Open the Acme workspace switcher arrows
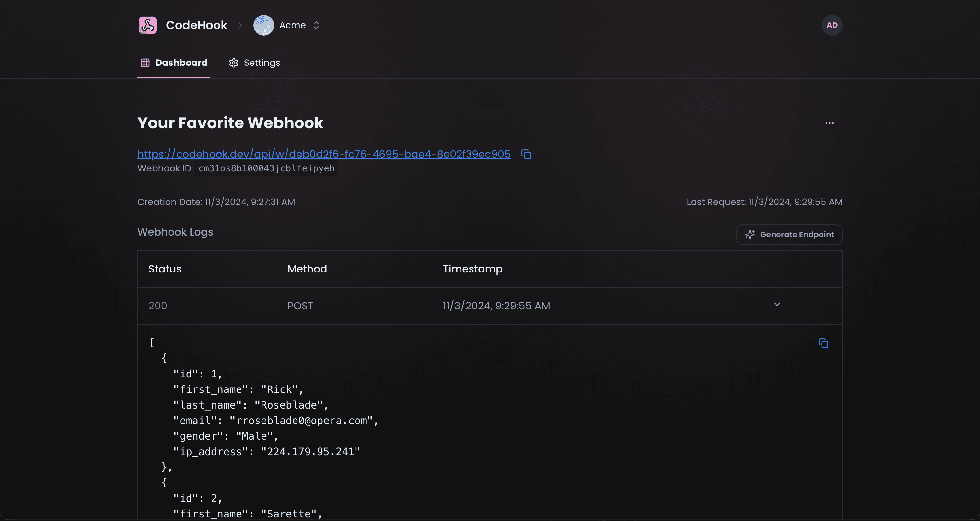Screen dimensions: 980x521 [316, 25]
